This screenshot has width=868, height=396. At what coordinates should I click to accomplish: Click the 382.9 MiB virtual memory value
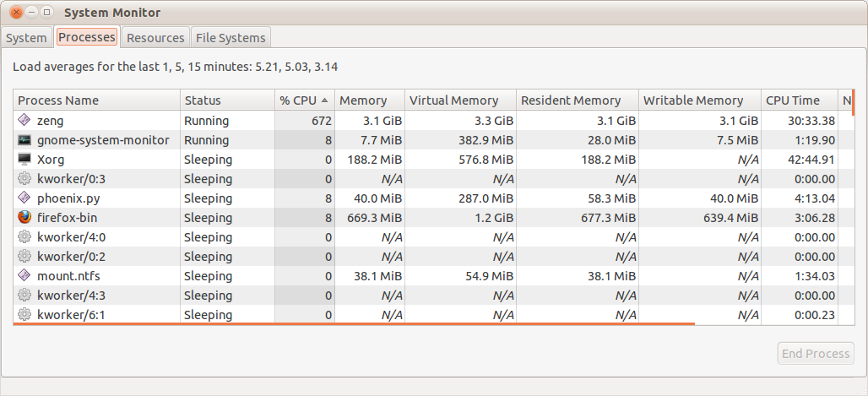486,139
